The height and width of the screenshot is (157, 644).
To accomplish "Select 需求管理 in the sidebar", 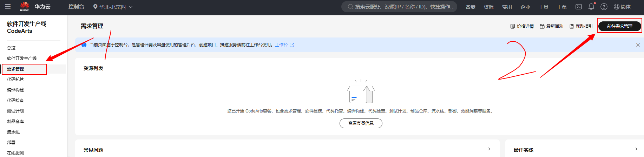I will [x=15, y=69].
